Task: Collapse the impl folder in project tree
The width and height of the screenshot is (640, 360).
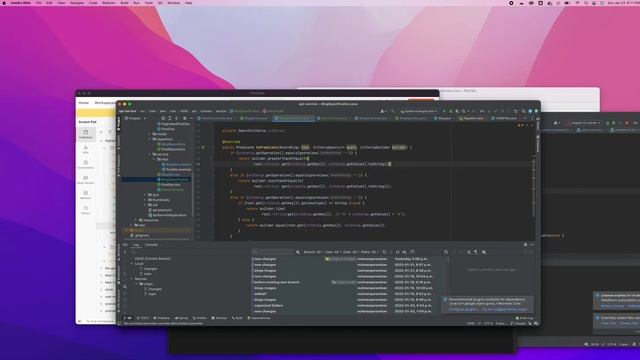Action: (155, 159)
